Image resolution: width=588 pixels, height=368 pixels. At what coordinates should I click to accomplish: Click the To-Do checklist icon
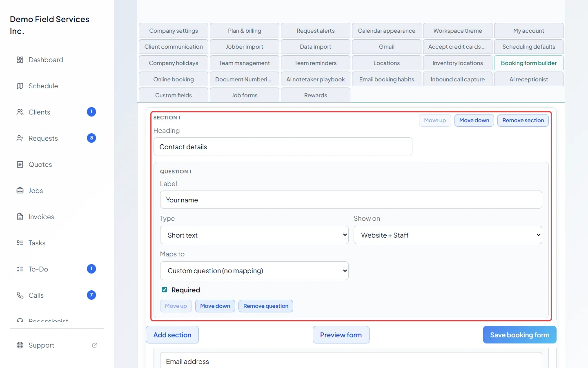20,269
